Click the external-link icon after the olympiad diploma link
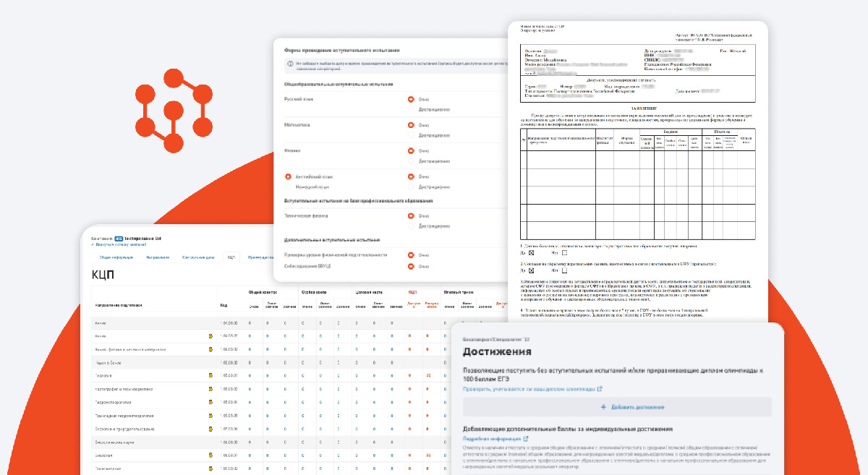Image resolution: width=868 pixels, height=475 pixels. (x=600, y=389)
